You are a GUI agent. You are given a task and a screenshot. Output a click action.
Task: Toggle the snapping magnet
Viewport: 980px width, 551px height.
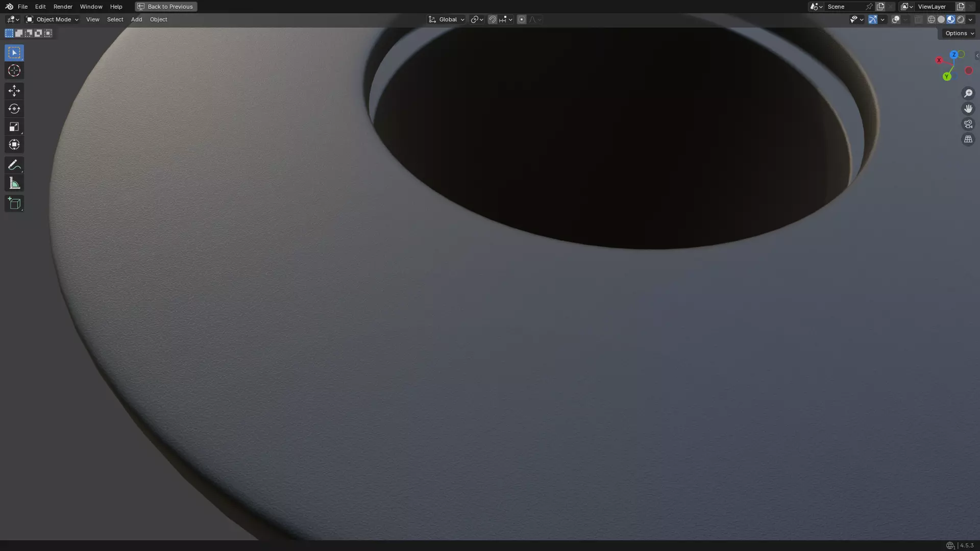point(493,19)
